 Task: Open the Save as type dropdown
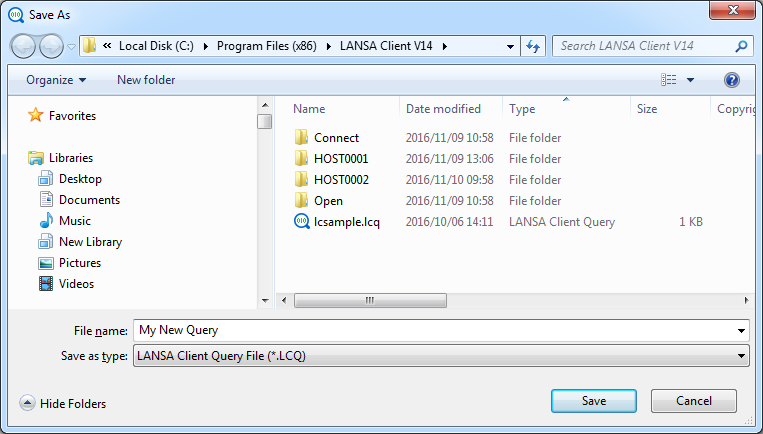click(x=740, y=355)
